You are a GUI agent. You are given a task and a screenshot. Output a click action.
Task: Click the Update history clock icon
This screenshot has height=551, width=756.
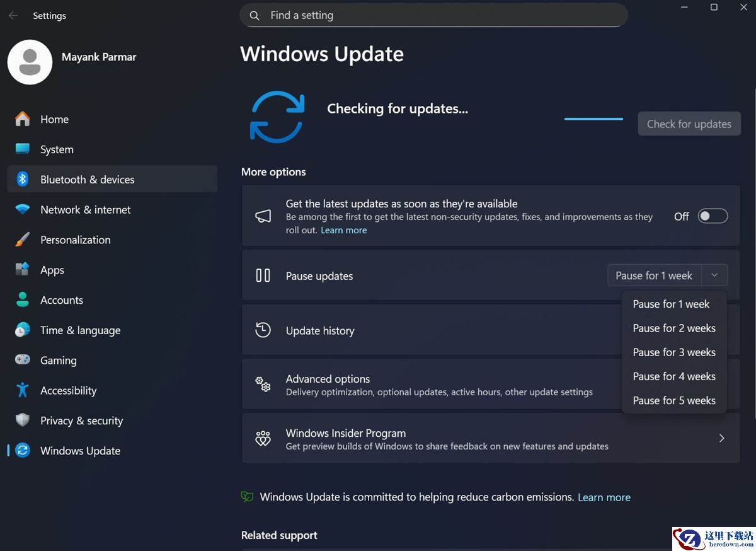(x=263, y=330)
